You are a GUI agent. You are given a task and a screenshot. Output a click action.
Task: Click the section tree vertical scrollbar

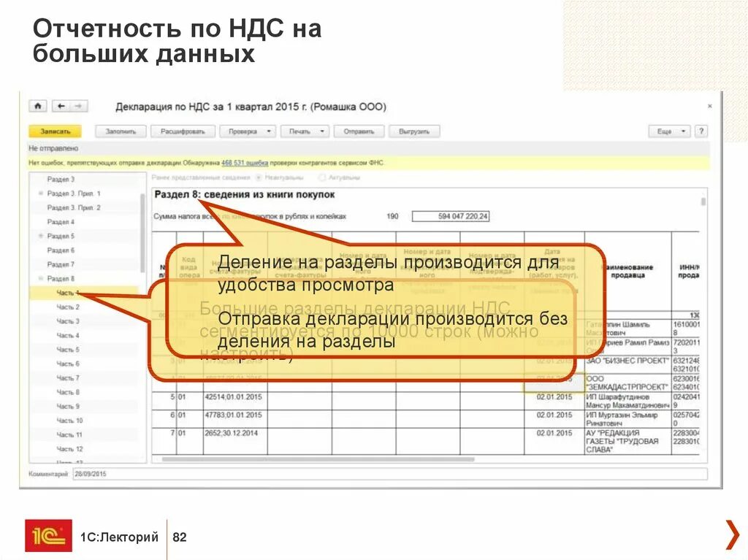(142, 233)
